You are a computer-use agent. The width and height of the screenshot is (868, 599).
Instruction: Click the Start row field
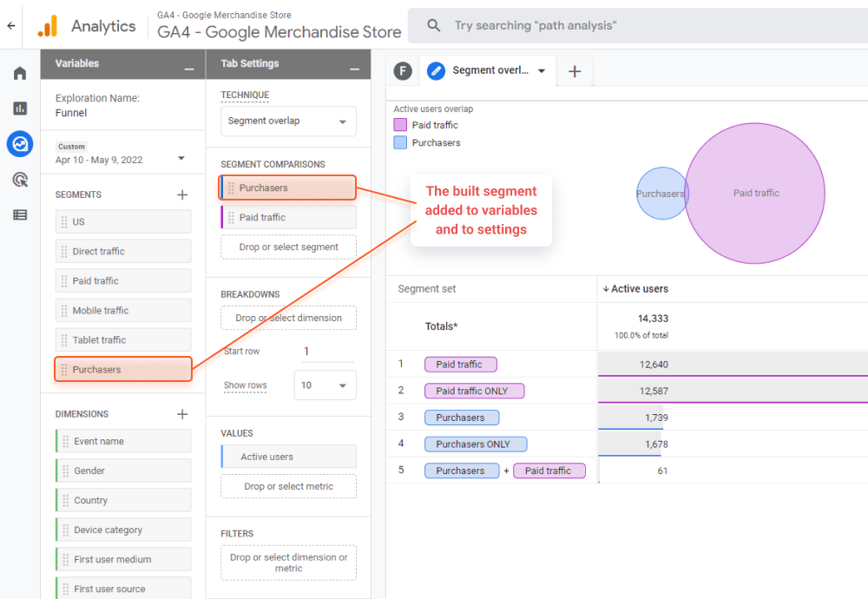pos(326,351)
